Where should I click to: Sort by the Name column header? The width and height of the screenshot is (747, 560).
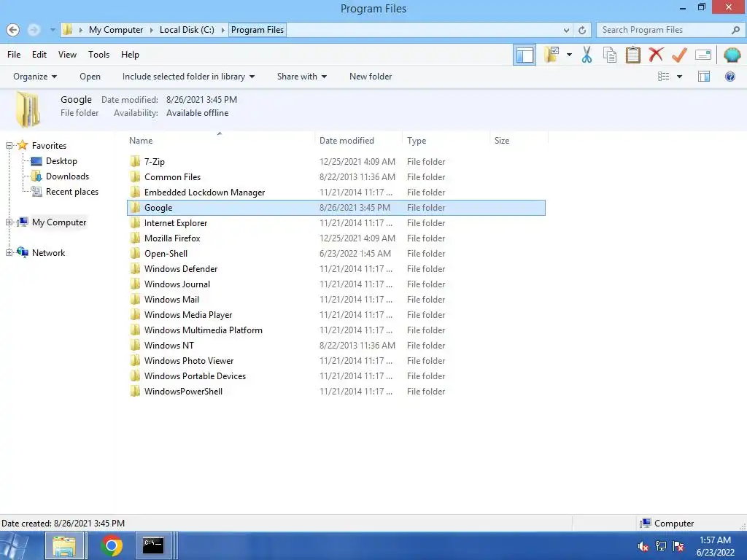tap(220, 141)
